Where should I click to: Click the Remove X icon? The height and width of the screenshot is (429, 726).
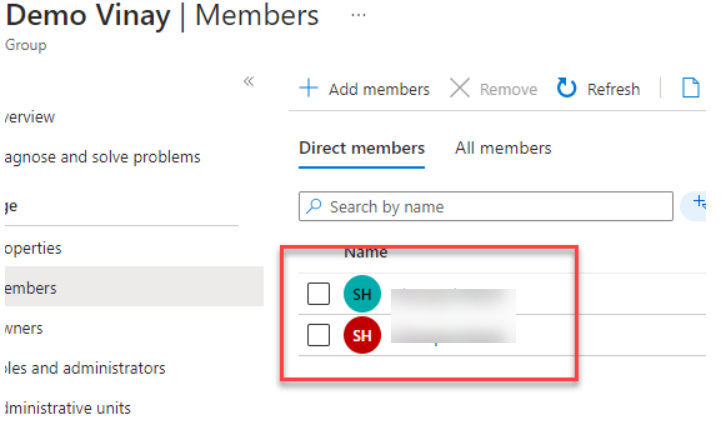pos(459,89)
